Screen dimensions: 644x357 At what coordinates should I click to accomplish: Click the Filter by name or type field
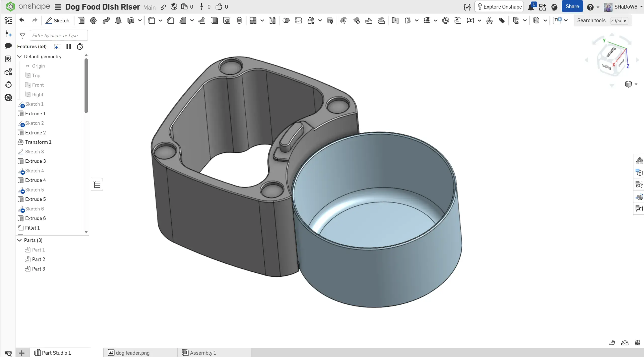[x=59, y=35]
